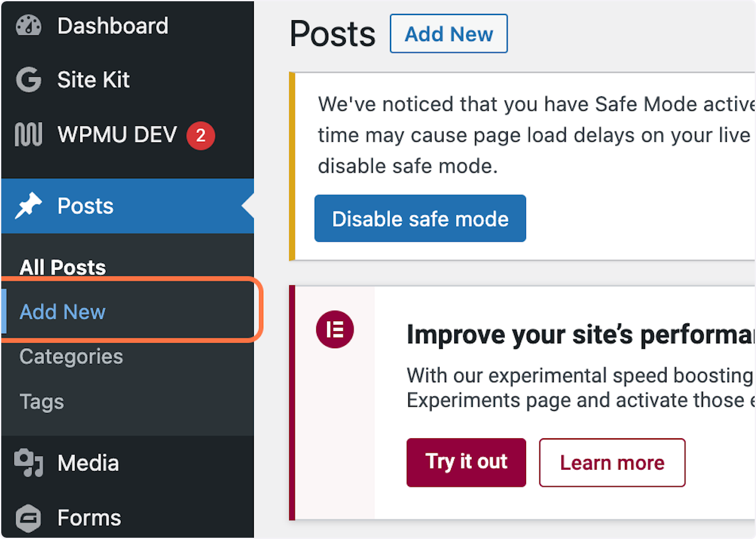The image size is (756, 539).
Task: Click the Posts page heading
Action: coord(333,34)
